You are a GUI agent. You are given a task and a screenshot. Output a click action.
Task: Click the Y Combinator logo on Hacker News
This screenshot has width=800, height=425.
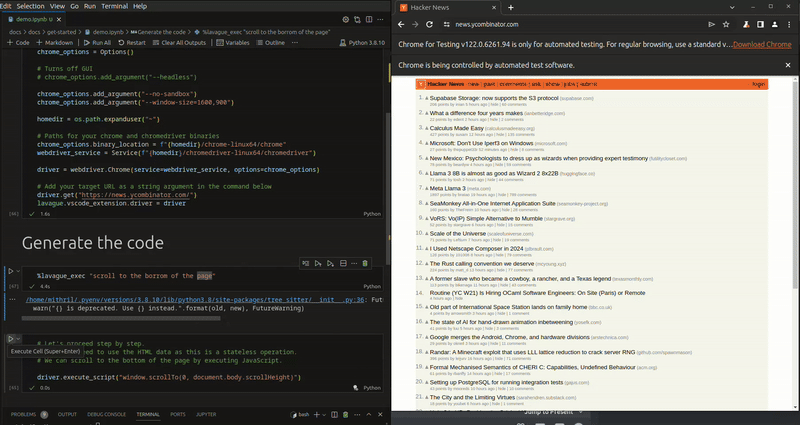(421, 84)
